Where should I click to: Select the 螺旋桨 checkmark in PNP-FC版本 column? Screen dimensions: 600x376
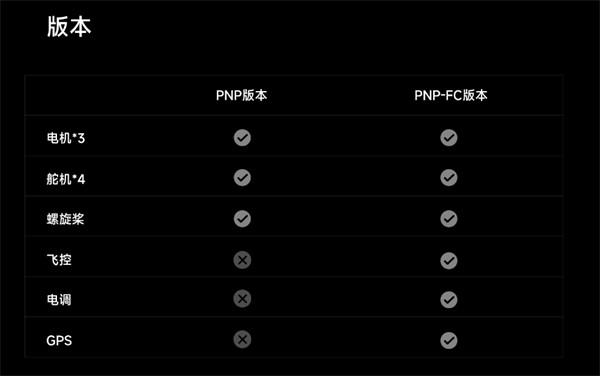click(449, 219)
